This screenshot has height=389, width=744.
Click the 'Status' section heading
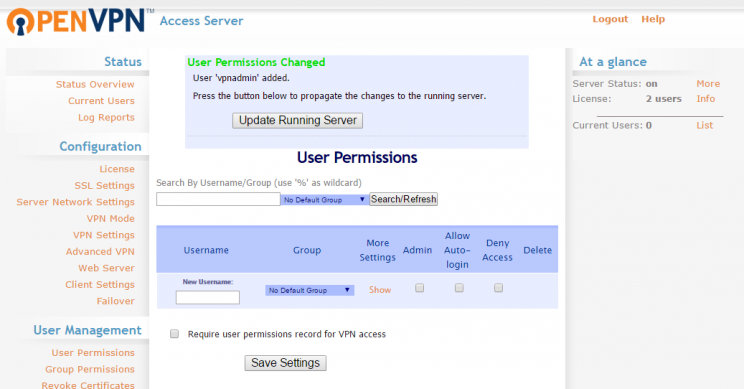[x=123, y=62]
